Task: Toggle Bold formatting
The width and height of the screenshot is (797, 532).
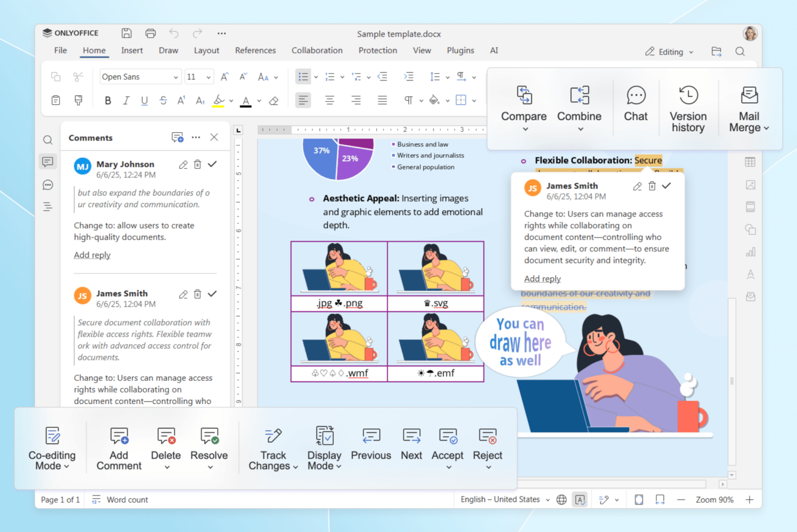Action: [x=108, y=101]
